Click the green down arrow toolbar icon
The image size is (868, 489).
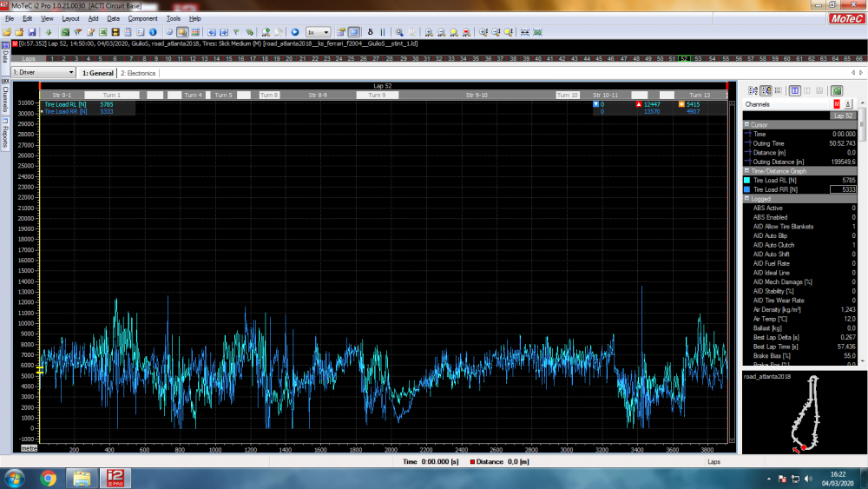tap(49, 32)
